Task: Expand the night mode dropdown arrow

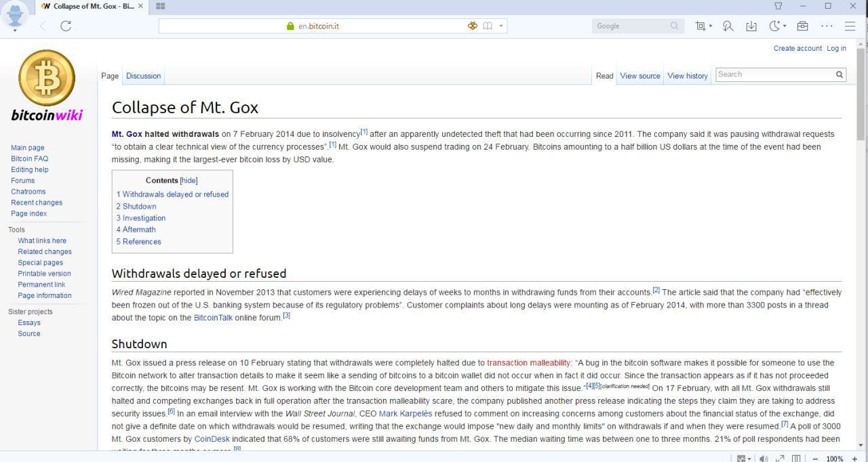Action: click(785, 26)
